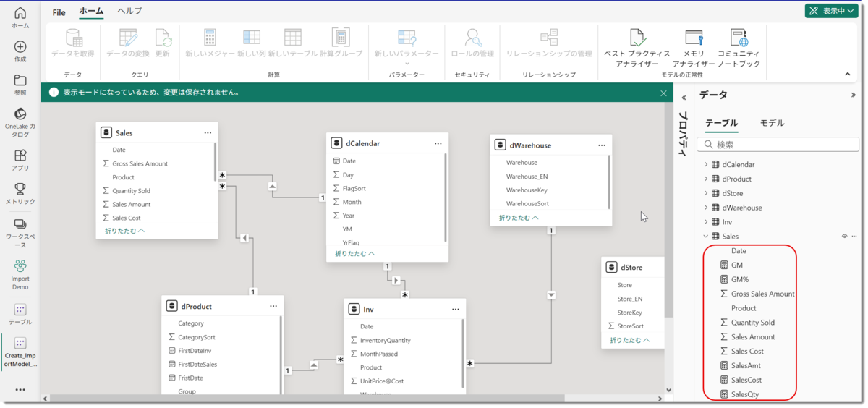Expand dProduct in data pane
The image size is (868, 408).
(x=706, y=179)
